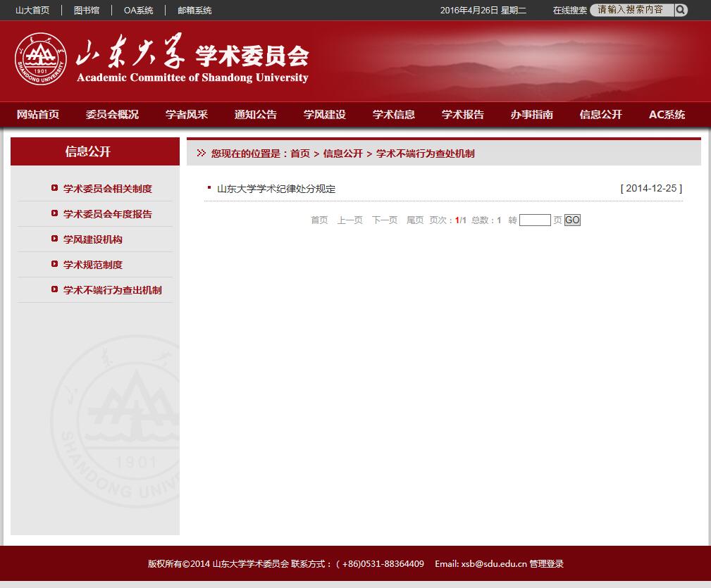The image size is (711, 588).
Task: Click 在线搜索 label
Action: 570,10
